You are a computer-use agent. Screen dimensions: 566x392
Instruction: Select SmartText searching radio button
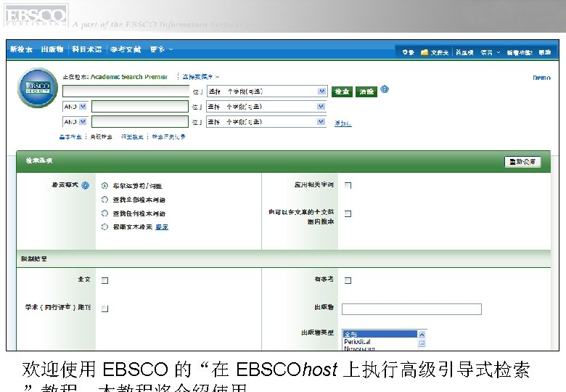(104, 226)
